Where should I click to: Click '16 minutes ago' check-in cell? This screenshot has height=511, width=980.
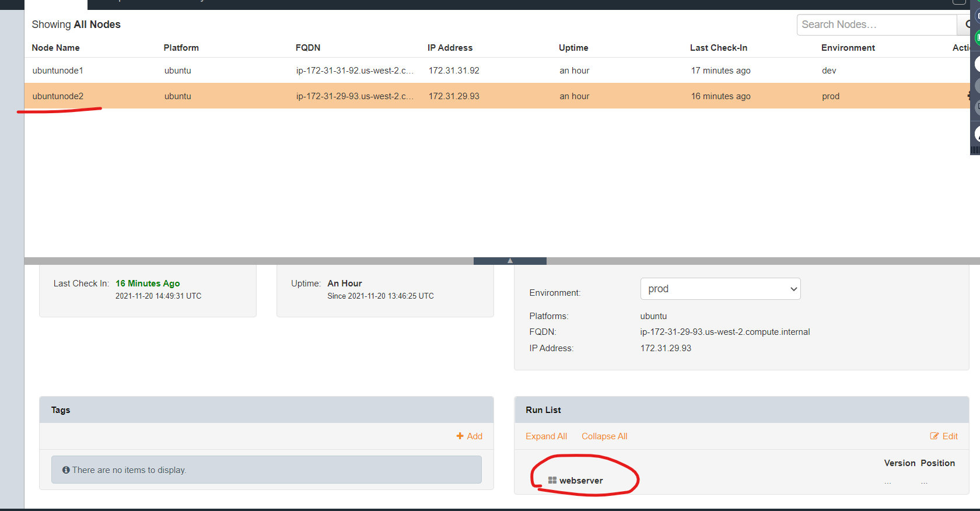point(721,96)
